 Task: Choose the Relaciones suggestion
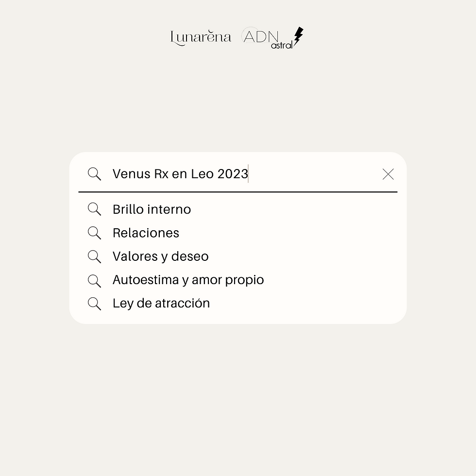[x=146, y=233]
